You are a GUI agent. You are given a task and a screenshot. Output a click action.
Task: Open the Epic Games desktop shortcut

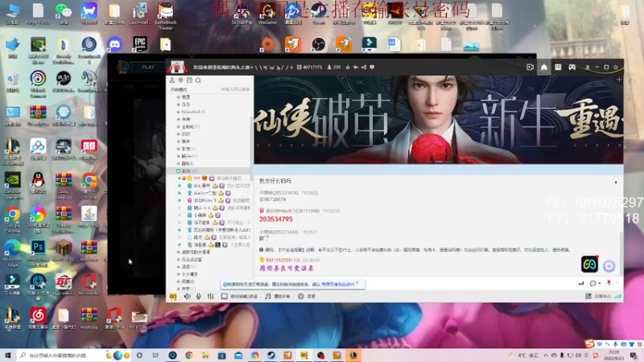140,44
